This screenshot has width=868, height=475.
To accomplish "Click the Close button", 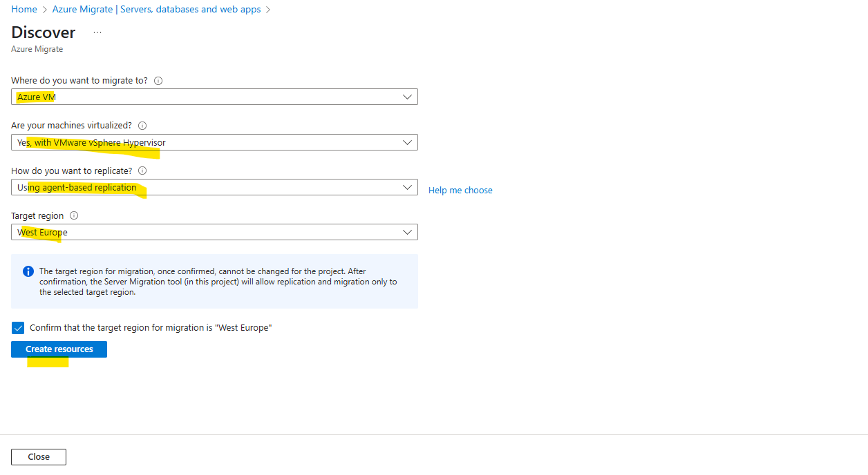I will pyautogui.click(x=39, y=457).
